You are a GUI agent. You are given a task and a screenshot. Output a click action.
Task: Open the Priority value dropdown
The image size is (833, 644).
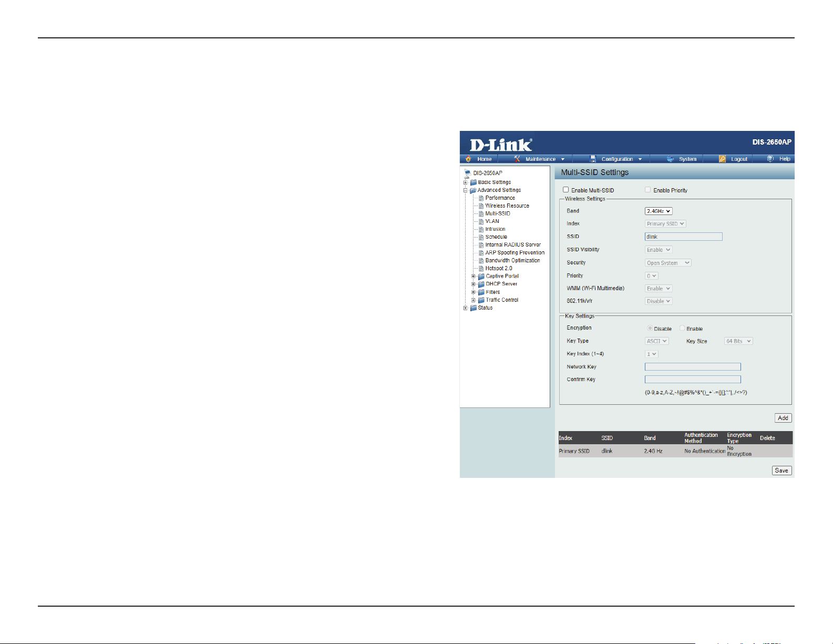pyautogui.click(x=652, y=276)
